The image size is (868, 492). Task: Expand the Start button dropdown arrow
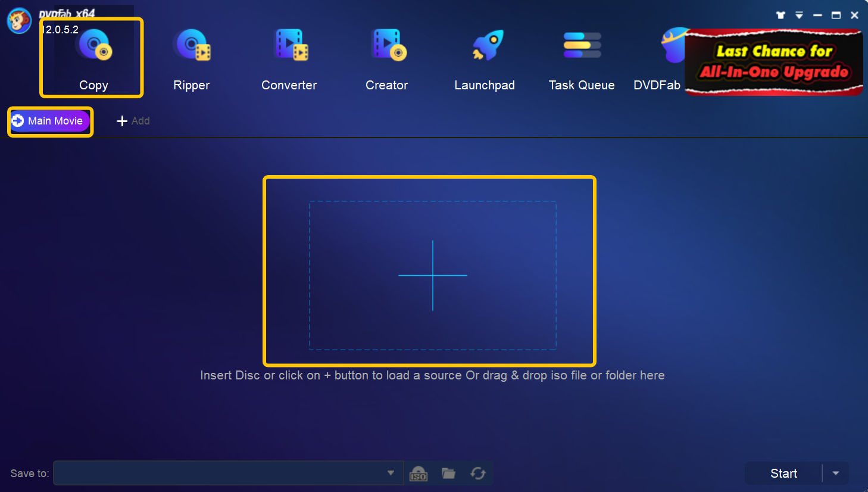click(x=835, y=473)
